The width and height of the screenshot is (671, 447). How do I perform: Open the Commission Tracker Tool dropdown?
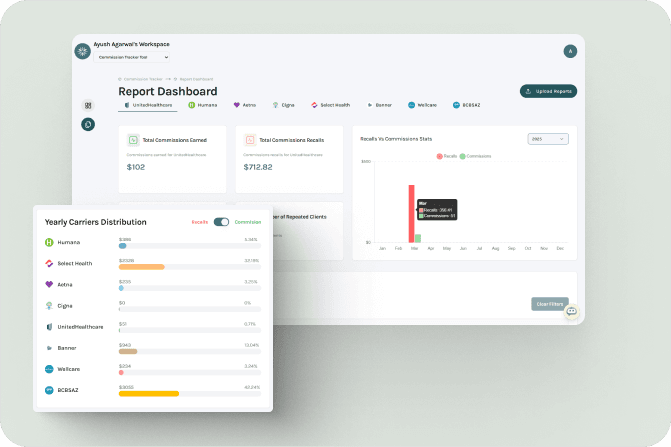click(132, 57)
